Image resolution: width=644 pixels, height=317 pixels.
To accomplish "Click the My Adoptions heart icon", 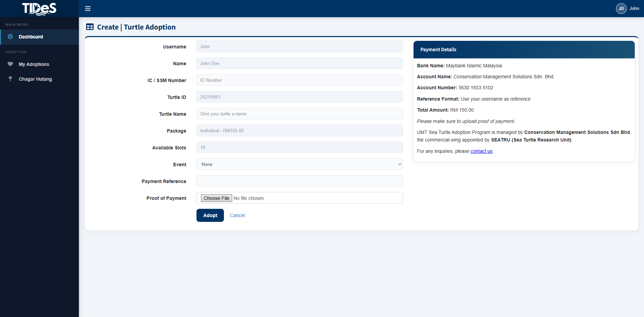I will (10, 64).
